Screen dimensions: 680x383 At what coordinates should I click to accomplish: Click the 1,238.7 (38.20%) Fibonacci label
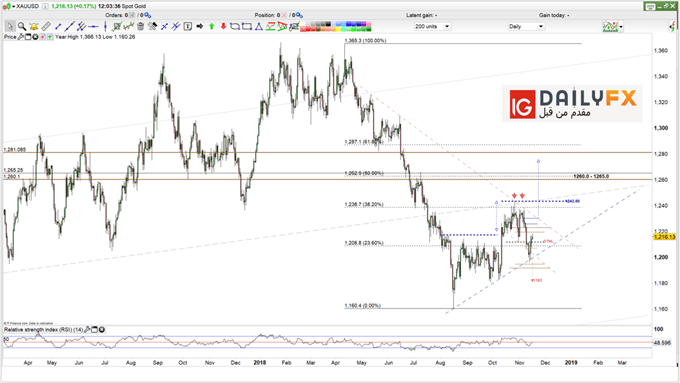(364, 204)
